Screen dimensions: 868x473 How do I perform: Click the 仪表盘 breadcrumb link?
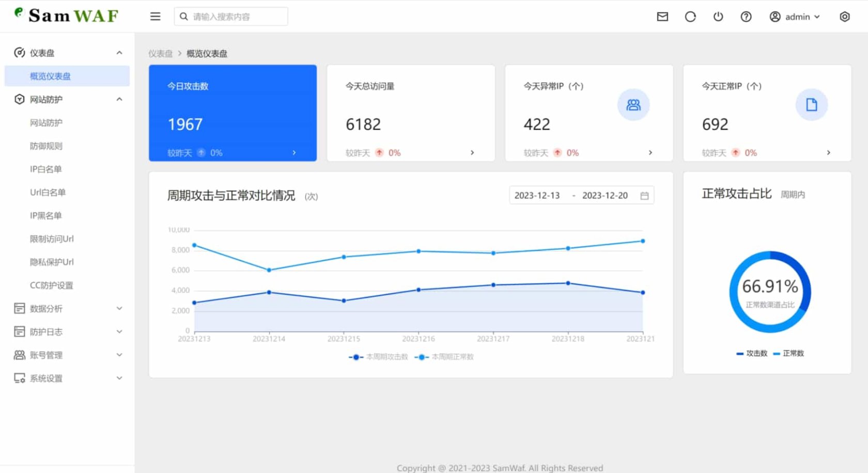(160, 54)
